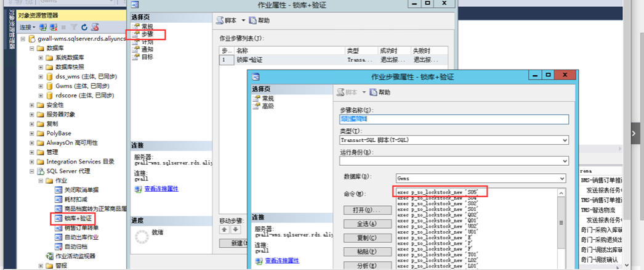The height and width of the screenshot is (270, 644).
Task: Open 作业活动监视器 icon in tree
Action: click(49, 256)
